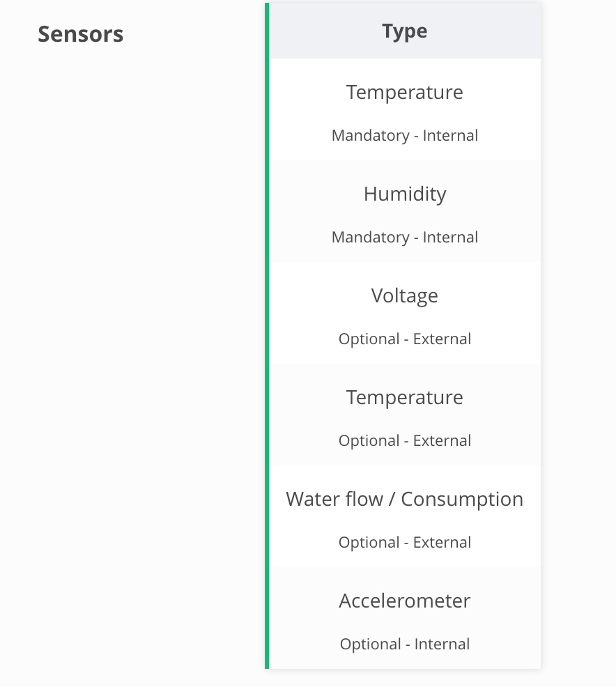616x687 pixels.
Task: Click the Sensors heading
Action: [x=81, y=34]
